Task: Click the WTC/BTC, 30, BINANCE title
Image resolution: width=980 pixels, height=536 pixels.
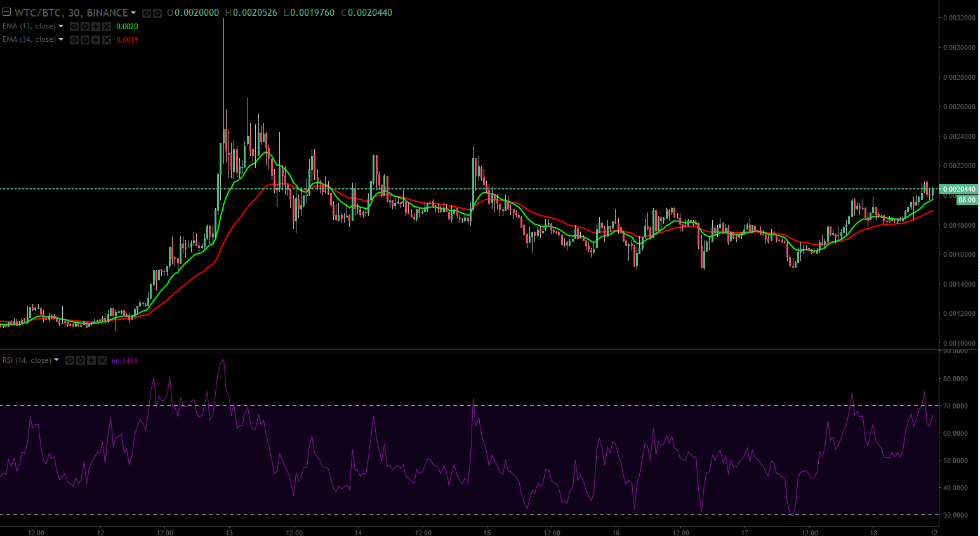Action: point(71,13)
